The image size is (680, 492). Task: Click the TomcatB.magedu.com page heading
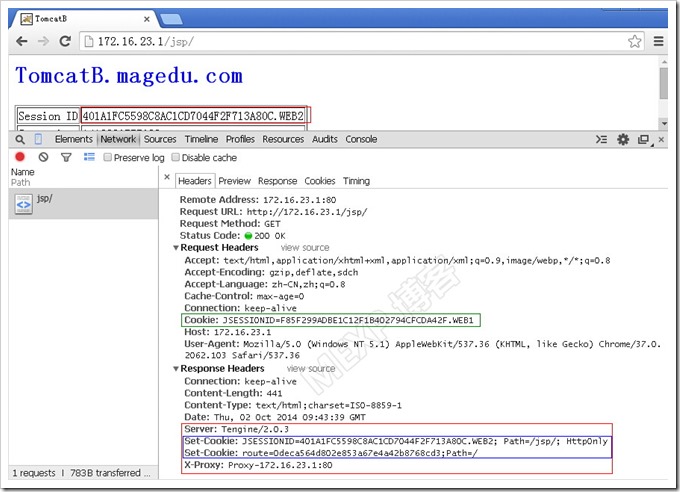pyautogui.click(x=129, y=76)
